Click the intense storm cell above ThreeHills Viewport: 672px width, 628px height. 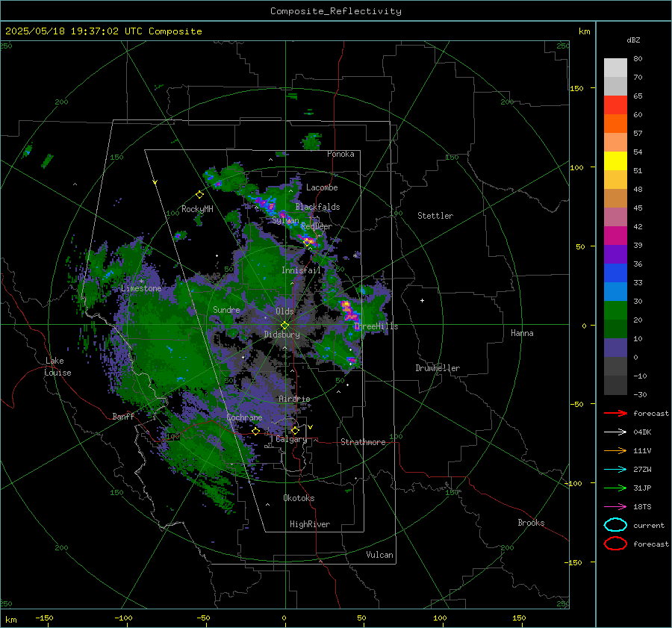tap(349, 311)
